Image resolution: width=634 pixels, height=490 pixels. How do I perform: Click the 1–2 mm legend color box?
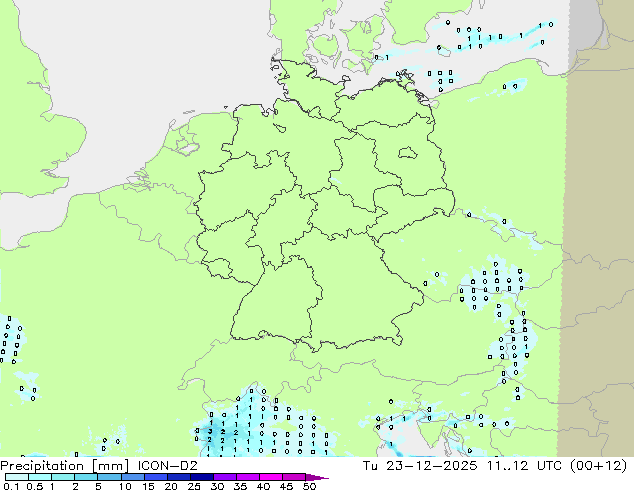63,477
